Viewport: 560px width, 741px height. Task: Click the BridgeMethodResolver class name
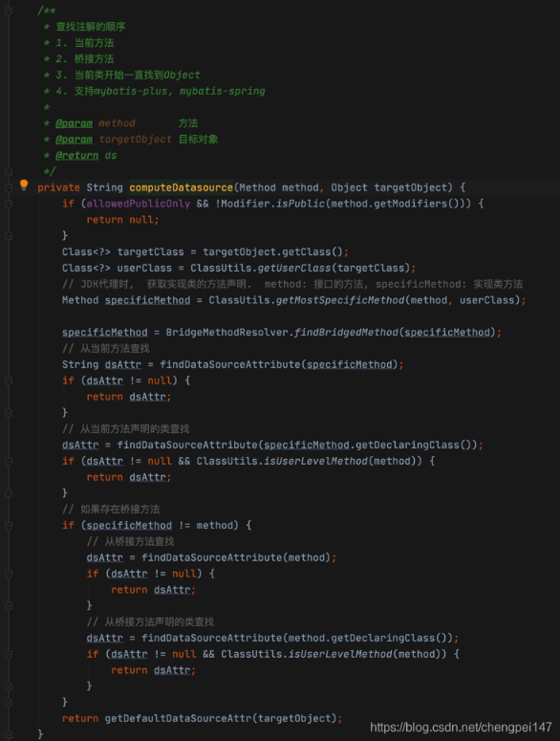pyautogui.click(x=227, y=332)
